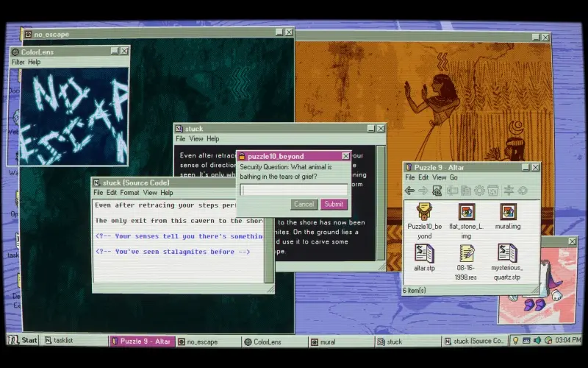Open the View menu in stuck window
The image size is (588, 368).
pos(196,139)
